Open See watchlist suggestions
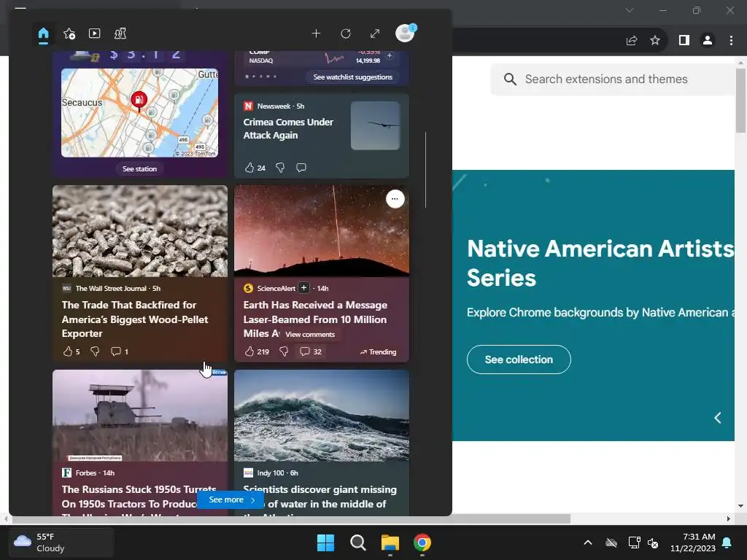This screenshot has width=747, height=560. 352,77
